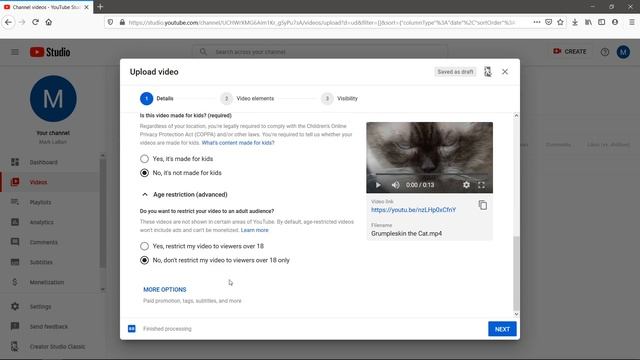Select Yes, restrict video to viewers over 18
The image size is (640, 360).
point(144,246)
